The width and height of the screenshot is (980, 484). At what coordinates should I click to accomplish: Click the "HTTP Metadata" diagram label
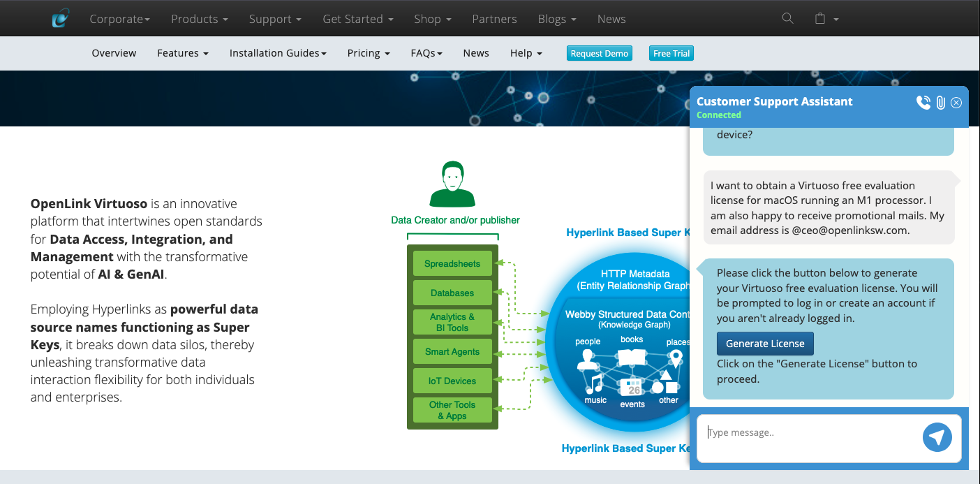(635, 274)
